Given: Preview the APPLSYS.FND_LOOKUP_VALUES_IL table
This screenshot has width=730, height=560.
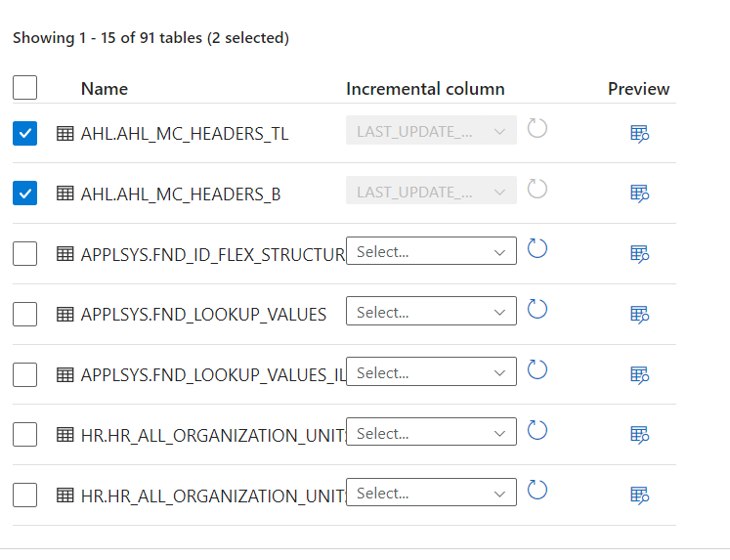Looking at the screenshot, I should click(x=639, y=374).
